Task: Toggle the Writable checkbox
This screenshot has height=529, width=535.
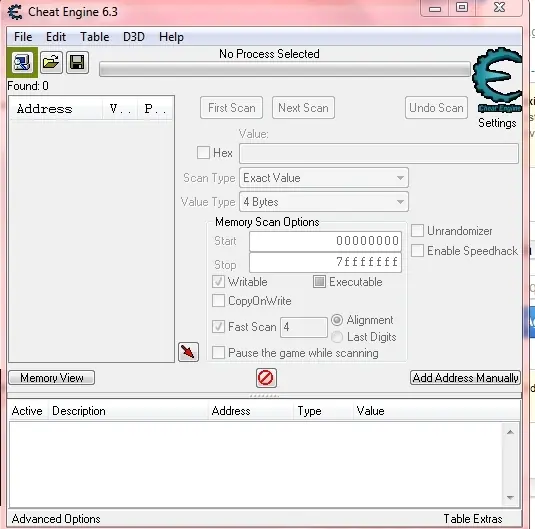Action: [218, 282]
